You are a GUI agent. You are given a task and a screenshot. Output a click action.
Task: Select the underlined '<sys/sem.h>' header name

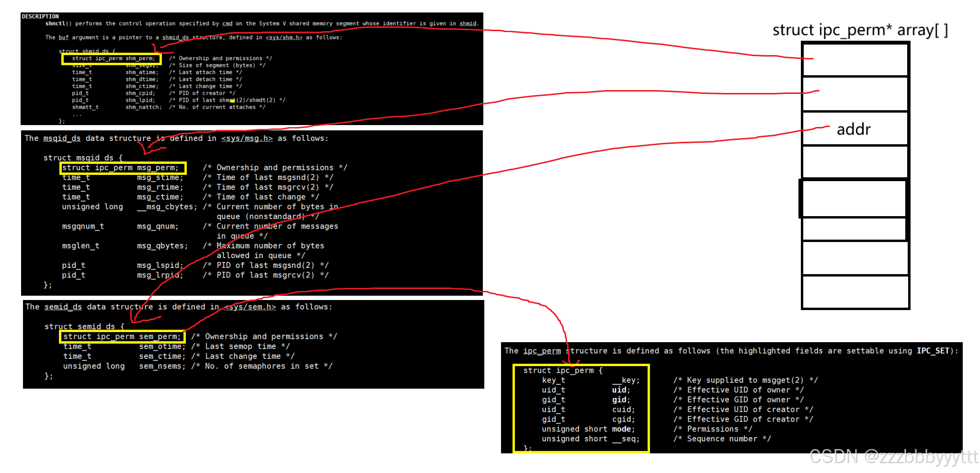(x=250, y=307)
